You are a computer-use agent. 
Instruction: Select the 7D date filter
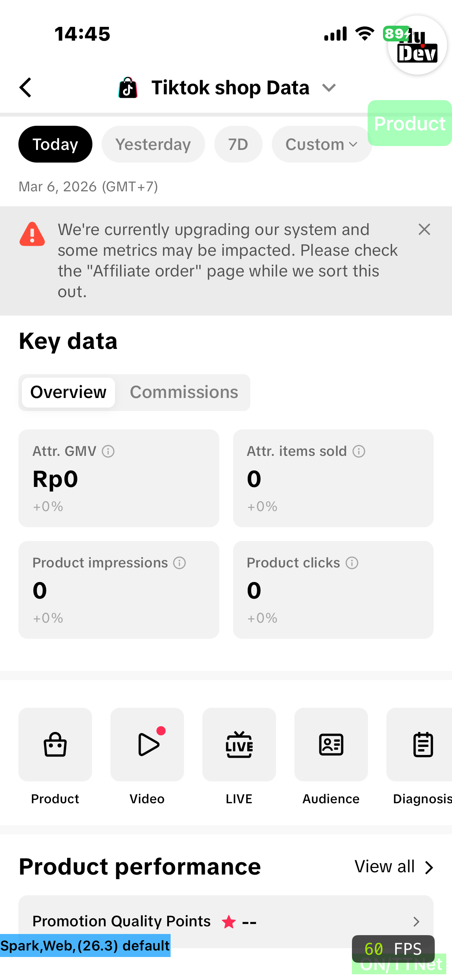point(238,145)
